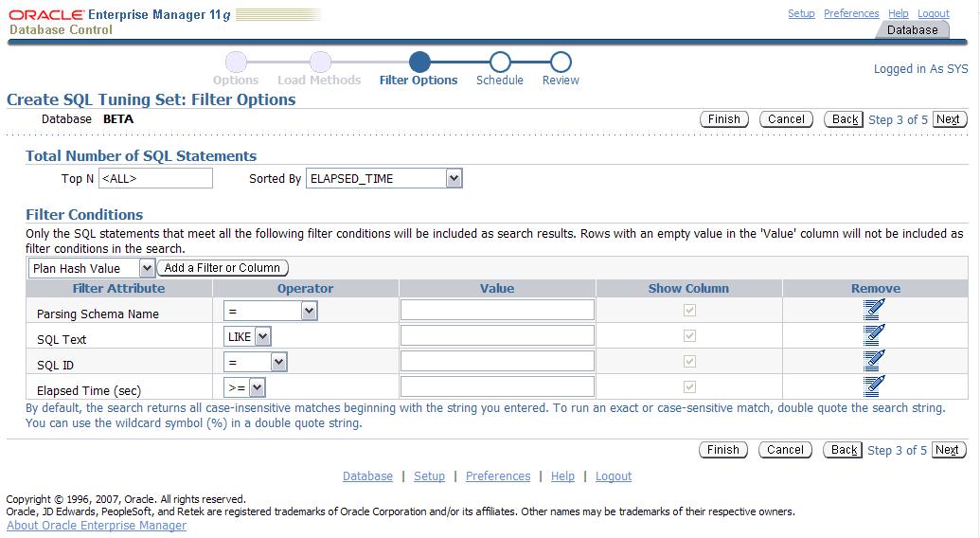Remove the SQL ID filter row
The height and width of the screenshot is (538, 980).
(874, 360)
